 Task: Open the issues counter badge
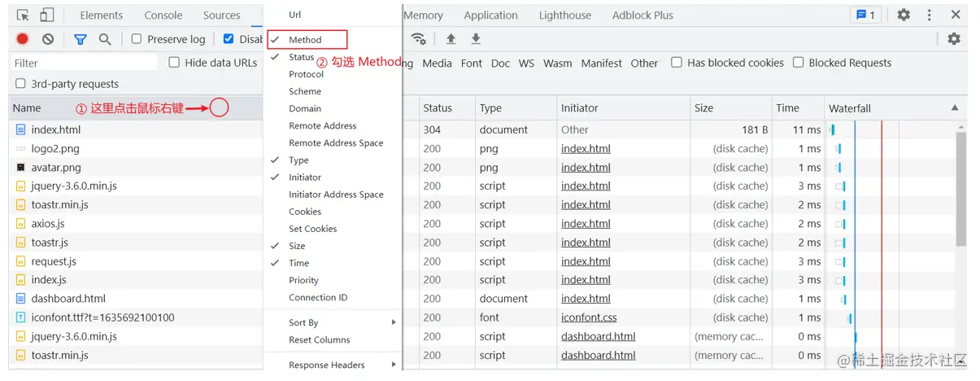point(865,15)
